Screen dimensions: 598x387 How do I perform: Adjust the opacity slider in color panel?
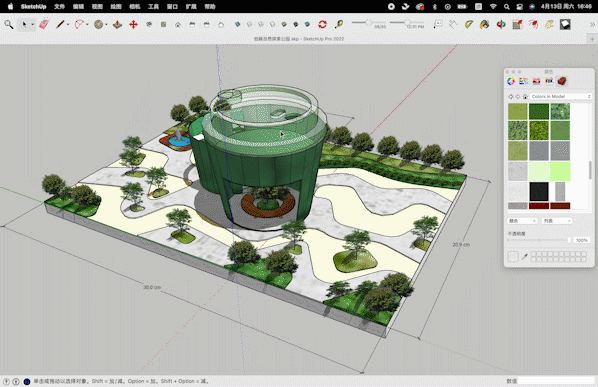(x=539, y=240)
